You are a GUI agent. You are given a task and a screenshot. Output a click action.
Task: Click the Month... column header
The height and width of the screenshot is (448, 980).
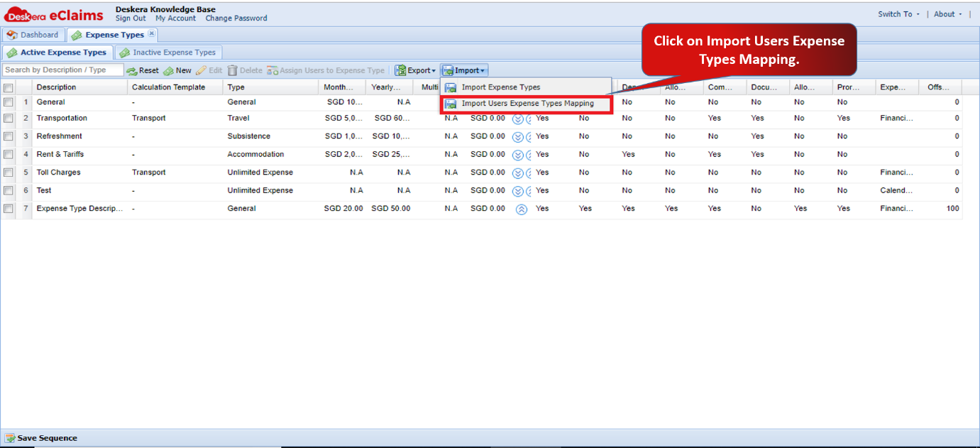pos(343,87)
